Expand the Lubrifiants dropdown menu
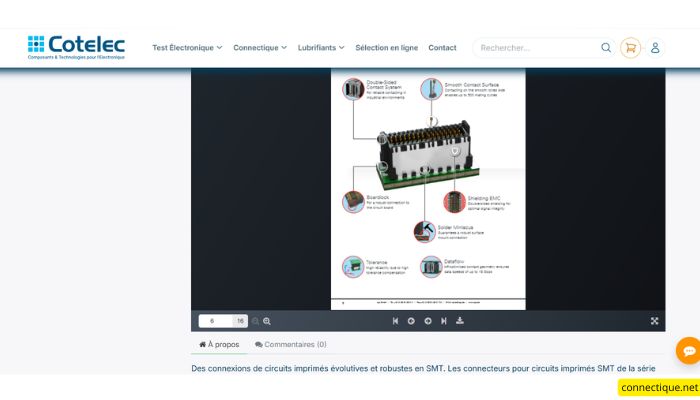The image size is (700, 400). [321, 47]
